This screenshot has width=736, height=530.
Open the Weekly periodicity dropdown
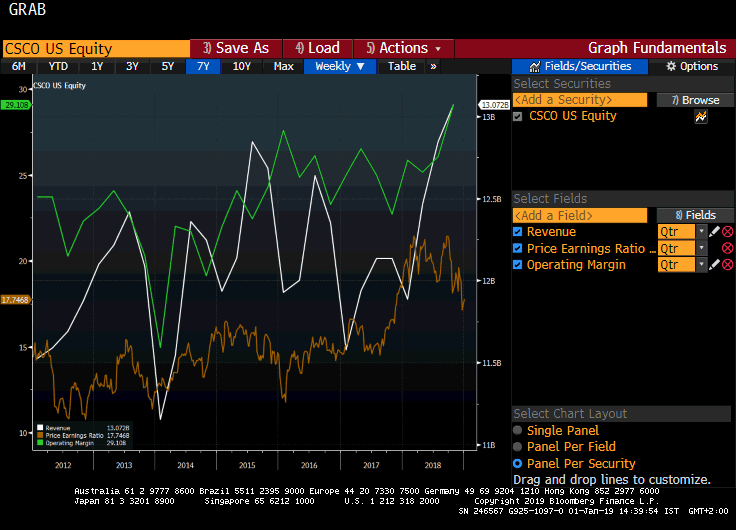tap(340, 66)
